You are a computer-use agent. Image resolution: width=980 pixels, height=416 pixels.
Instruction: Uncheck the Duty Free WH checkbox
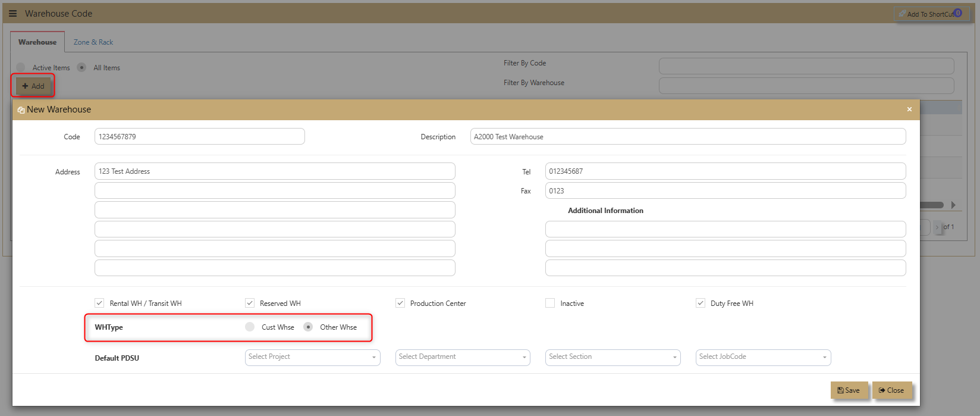pos(701,303)
